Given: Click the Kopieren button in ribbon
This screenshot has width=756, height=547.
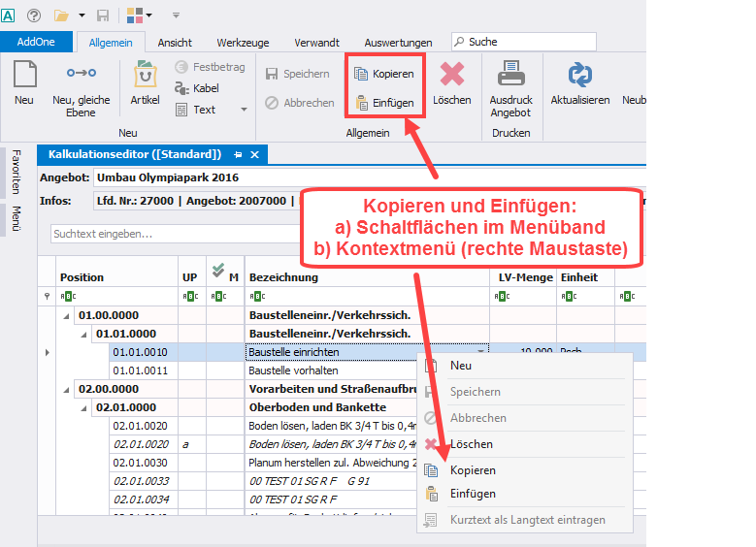Looking at the screenshot, I should (384, 74).
